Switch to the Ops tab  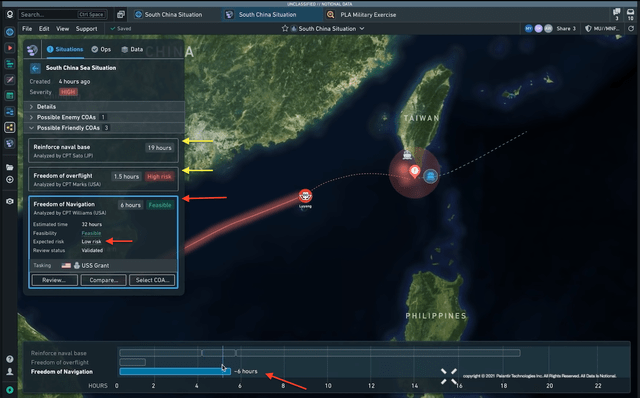101,49
